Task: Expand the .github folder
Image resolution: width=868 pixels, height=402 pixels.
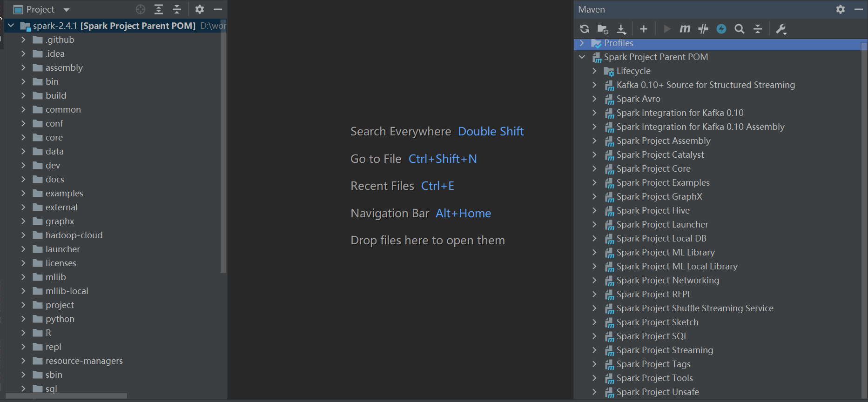Action: 23,40
